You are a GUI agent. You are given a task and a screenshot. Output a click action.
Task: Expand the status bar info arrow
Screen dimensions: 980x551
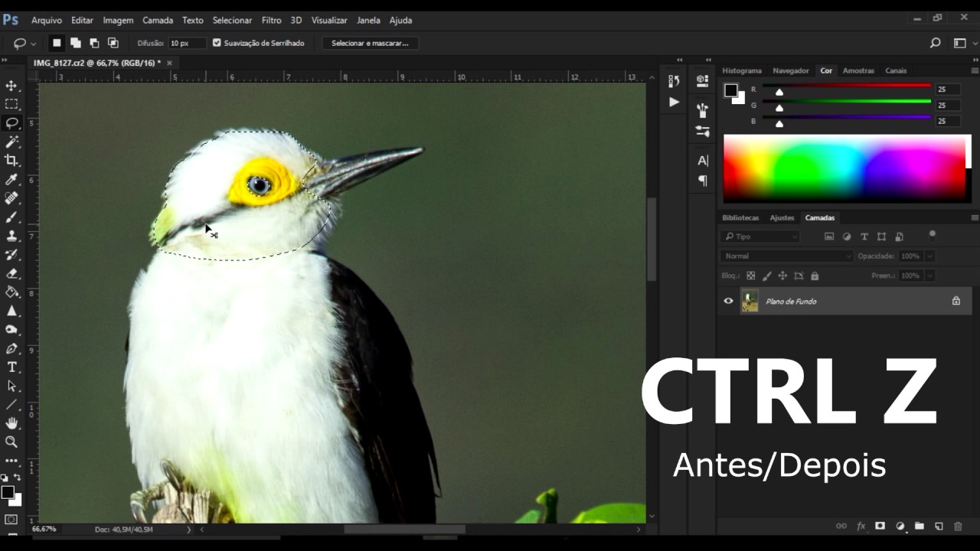click(x=188, y=529)
